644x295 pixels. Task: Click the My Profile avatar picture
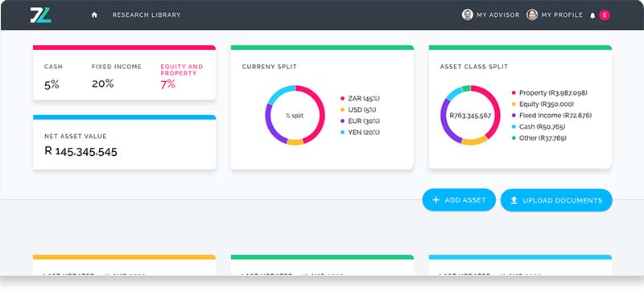point(532,14)
